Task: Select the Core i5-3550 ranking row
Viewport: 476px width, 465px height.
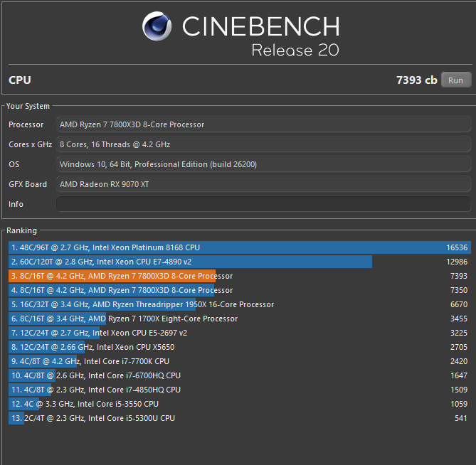Action: [x=239, y=404]
